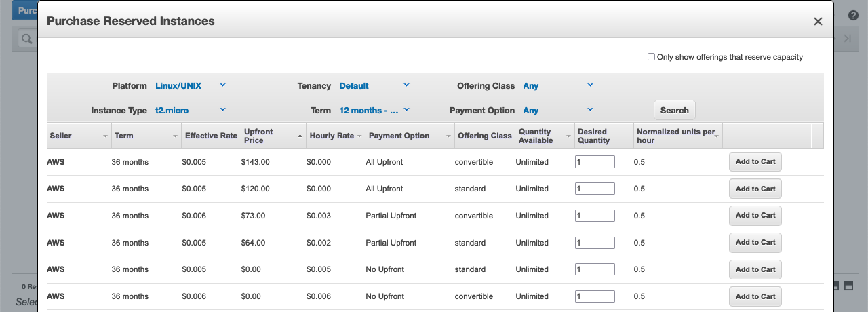This screenshot has height=312, width=868.
Task: Open the Tenancy dropdown showing Default
Action: click(x=374, y=85)
